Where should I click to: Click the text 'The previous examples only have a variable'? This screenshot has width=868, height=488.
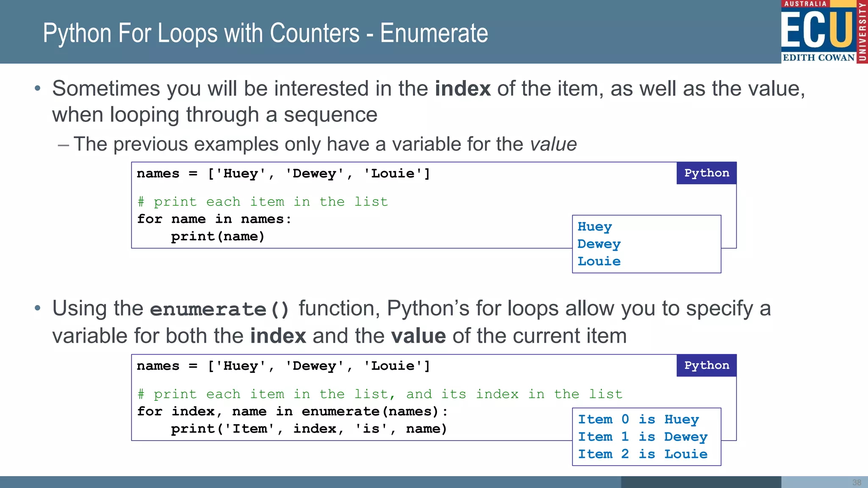(268, 144)
